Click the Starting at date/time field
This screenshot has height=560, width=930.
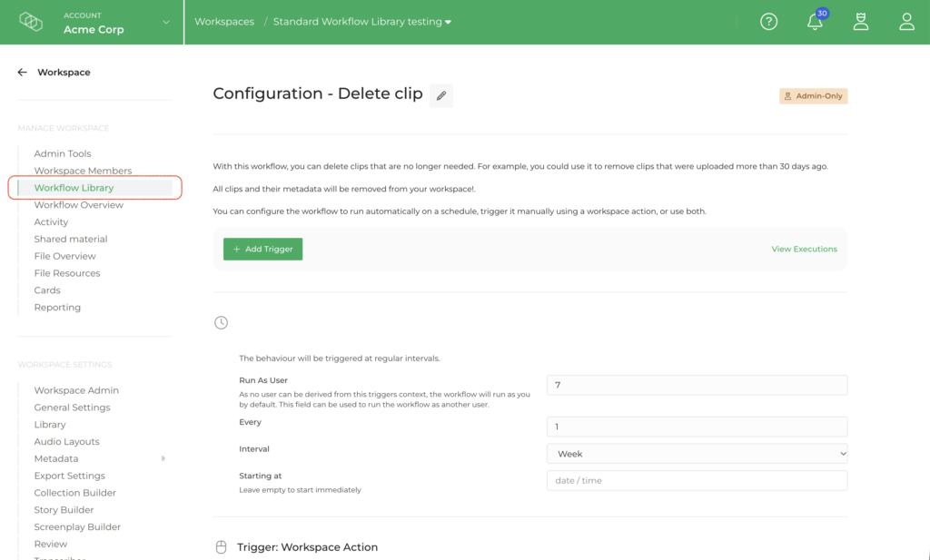click(697, 481)
